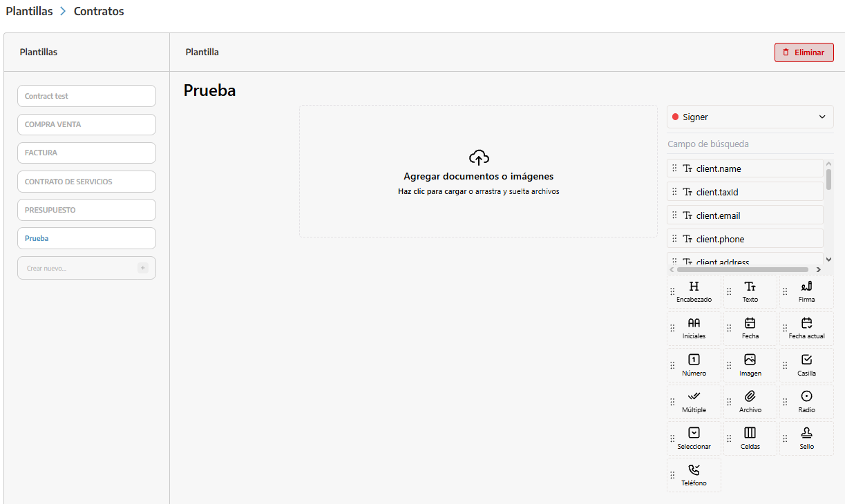Pick the Encabezado heading field
845x504 pixels.
pos(694,292)
